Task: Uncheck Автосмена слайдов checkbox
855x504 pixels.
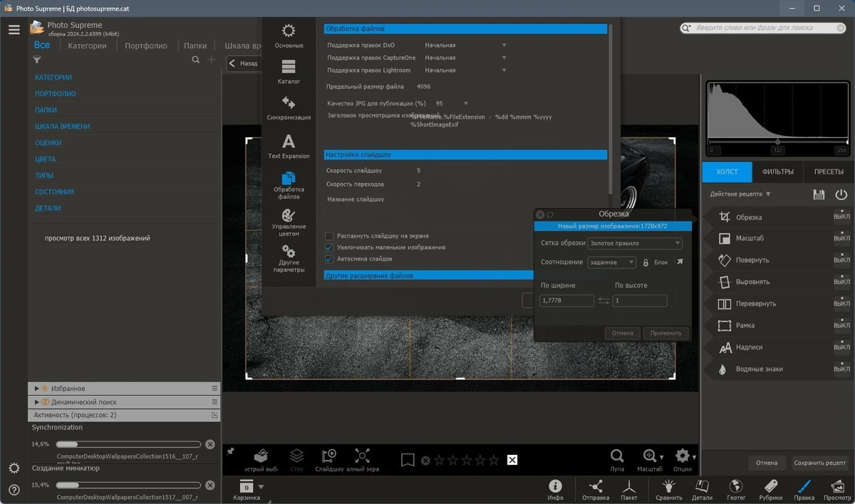Action: 329,259
